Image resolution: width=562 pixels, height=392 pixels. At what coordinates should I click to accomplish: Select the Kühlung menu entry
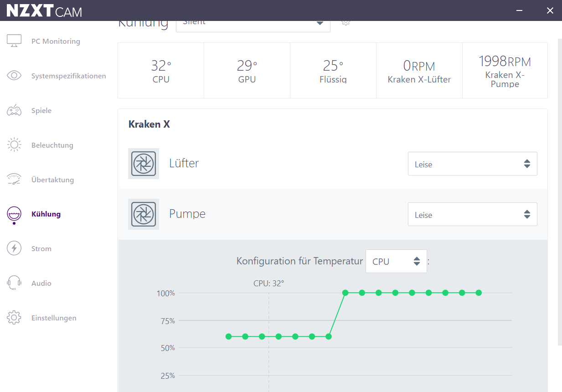click(x=46, y=214)
